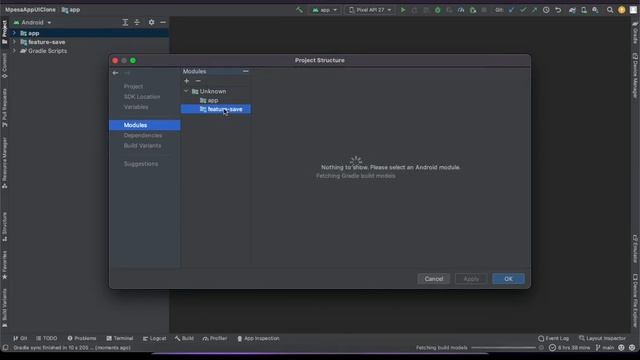Image resolution: width=640 pixels, height=360 pixels.
Task: Open the Dependencies section
Action: (x=143, y=136)
